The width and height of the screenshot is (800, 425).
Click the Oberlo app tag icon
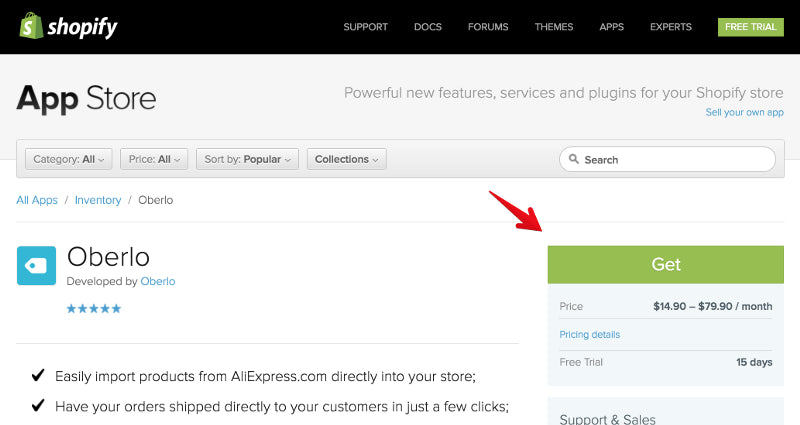(36, 265)
